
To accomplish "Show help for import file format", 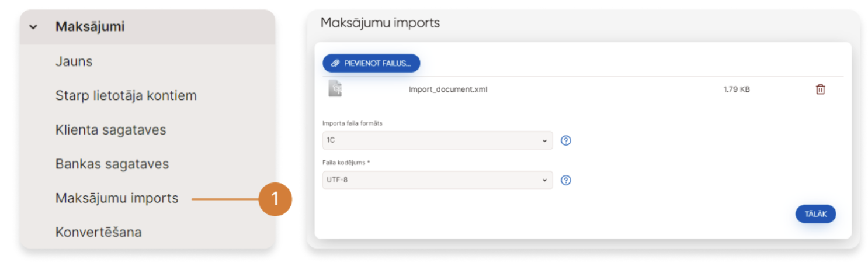I will (x=565, y=140).
